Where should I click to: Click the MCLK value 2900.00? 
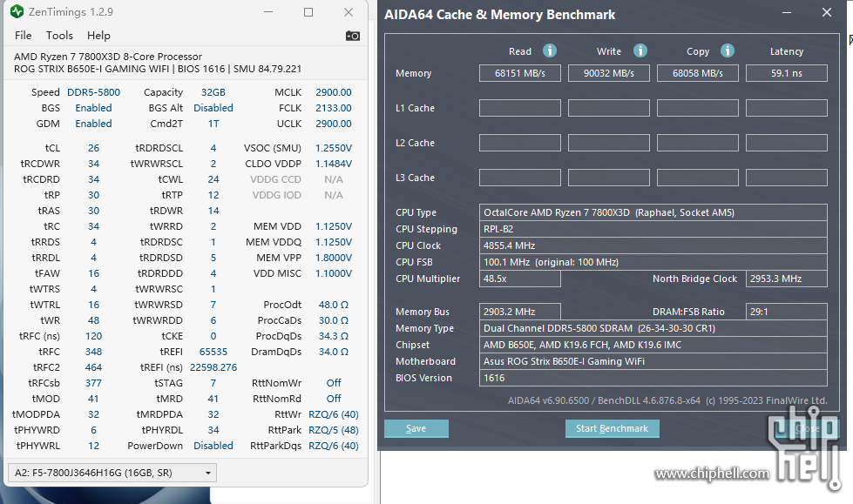click(334, 92)
